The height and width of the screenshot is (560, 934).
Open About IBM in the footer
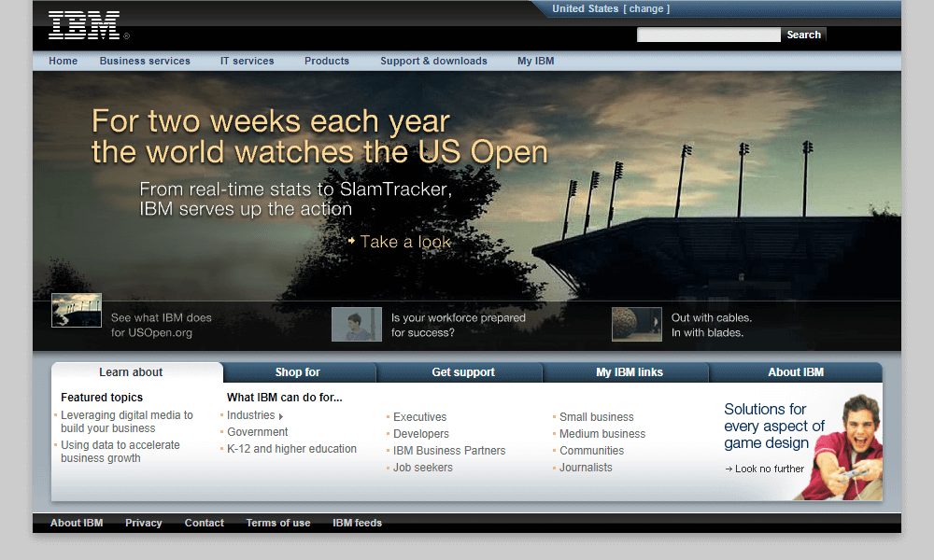coord(77,523)
